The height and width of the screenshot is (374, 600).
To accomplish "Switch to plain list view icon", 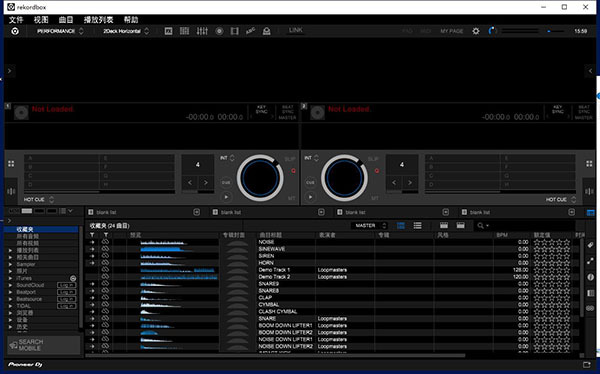I will tap(417, 225).
